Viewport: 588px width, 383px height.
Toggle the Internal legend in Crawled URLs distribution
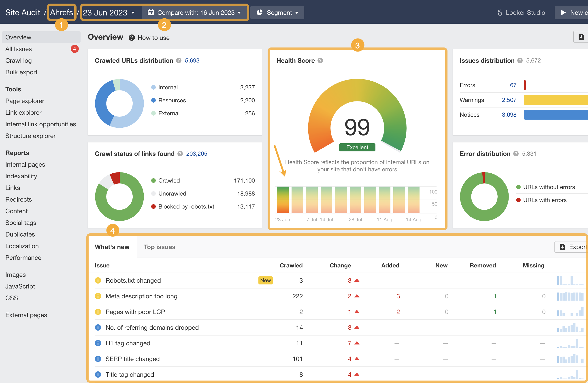coord(168,87)
